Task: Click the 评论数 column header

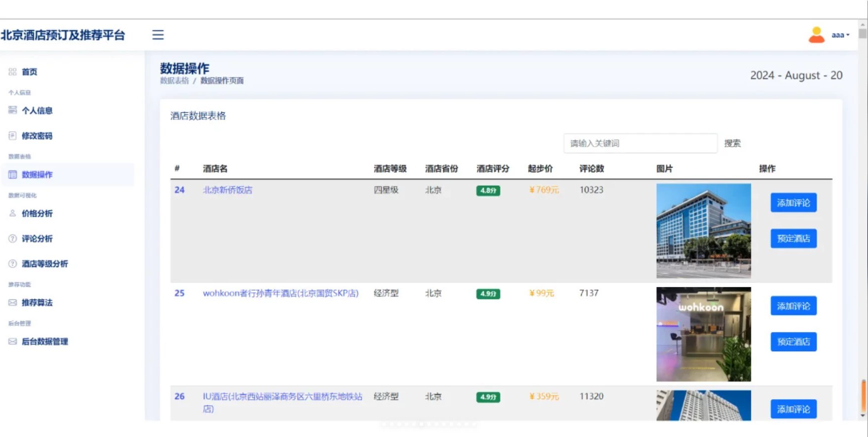Action: coord(592,169)
